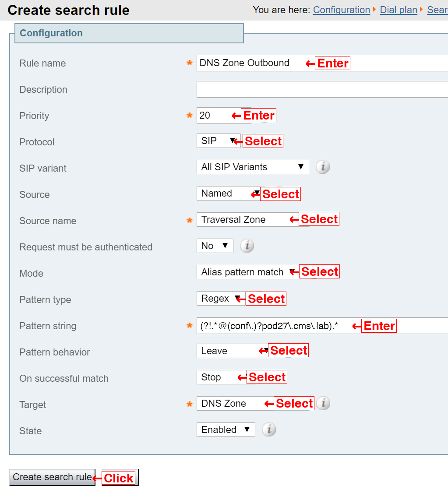The width and height of the screenshot is (448, 489).
Task: Open info icon beside authentication dropdown
Action: click(x=247, y=246)
